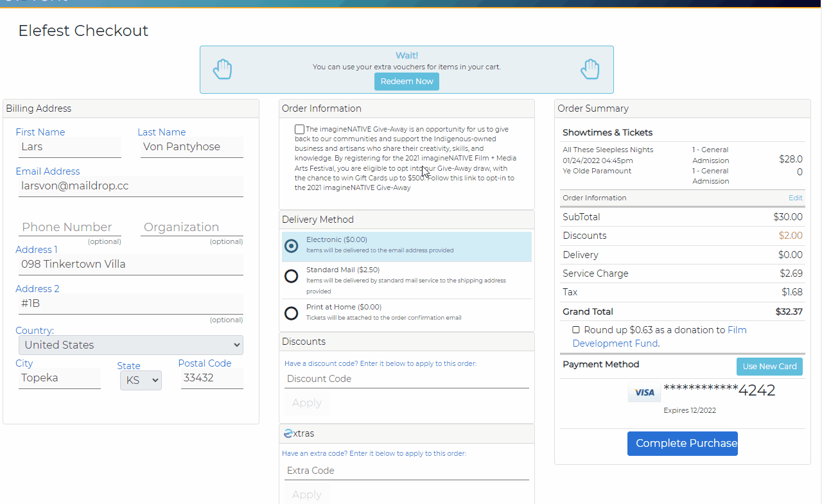The height and width of the screenshot is (504, 822).
Task: Click Use New Card button
Action: [x=769, y=367]
